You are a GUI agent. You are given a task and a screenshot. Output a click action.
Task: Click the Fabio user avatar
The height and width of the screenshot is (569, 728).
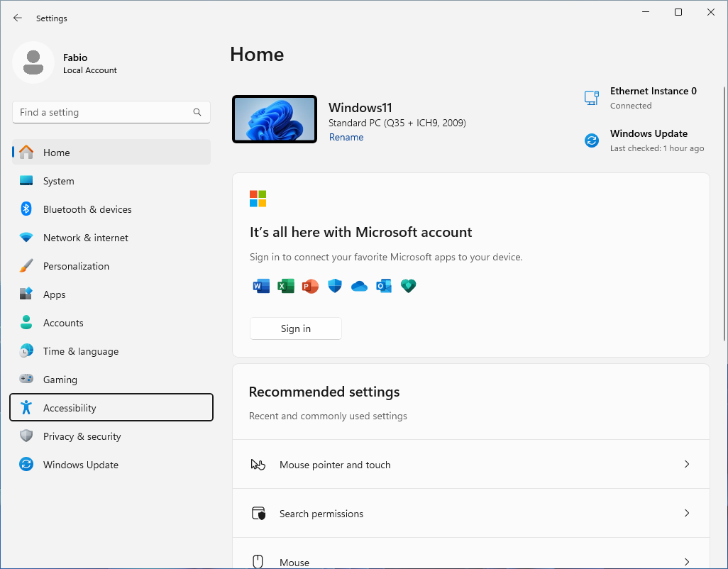[x=33, y=62]
